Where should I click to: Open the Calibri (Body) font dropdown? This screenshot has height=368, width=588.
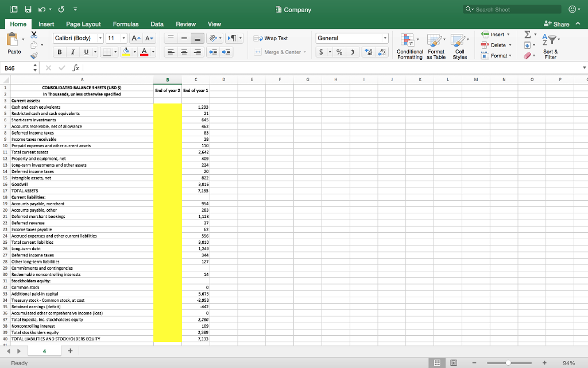[x=100, y=38]
